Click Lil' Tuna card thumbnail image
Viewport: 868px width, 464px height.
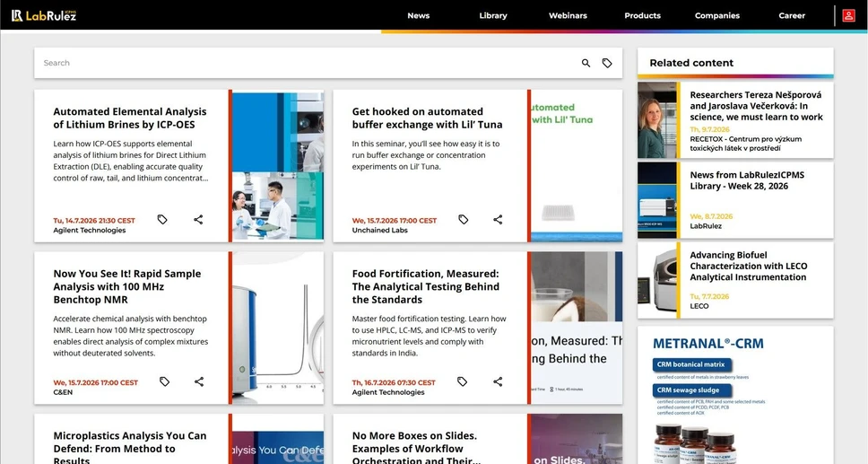click(x=577, y=166)
